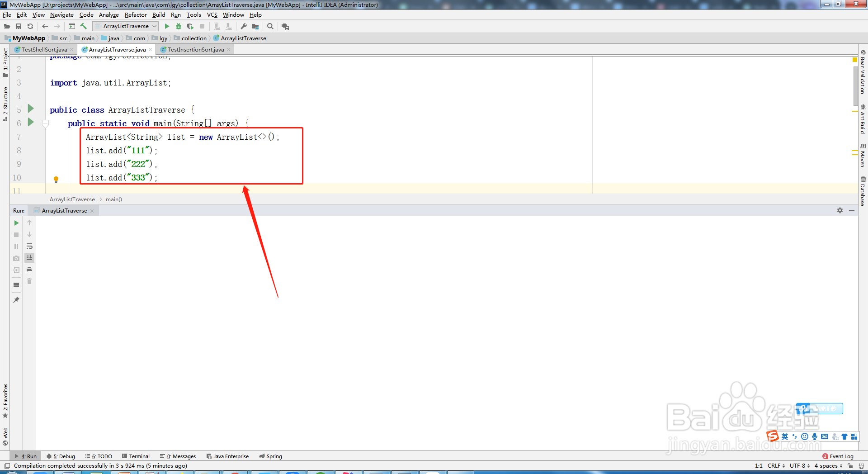Open Search Everywhere magnifier icon

coord(270,26)
